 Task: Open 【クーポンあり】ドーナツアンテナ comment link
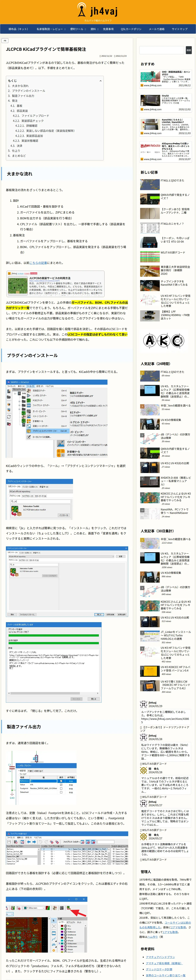[x=164, y=729]
